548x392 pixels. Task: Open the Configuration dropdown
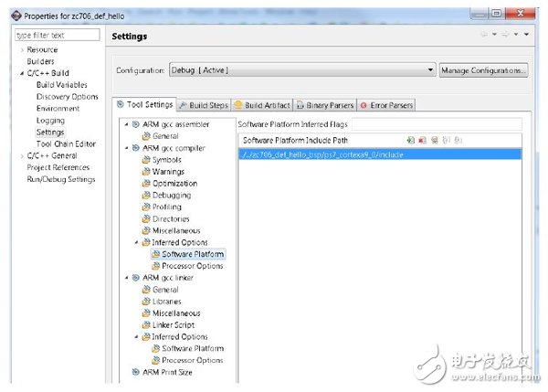(x=431, y=70)
